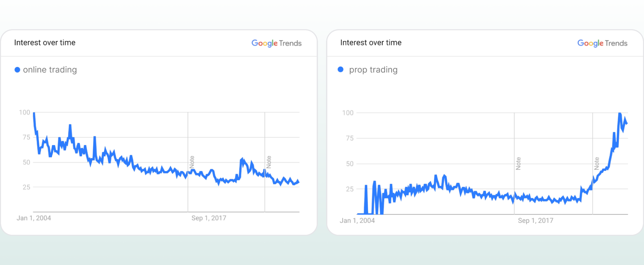
Task: Click Interest over time title on right card
Action: click(x=371, y=42)
